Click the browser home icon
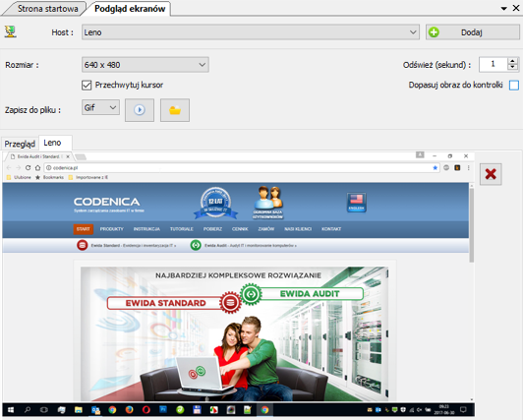The image size is (523, 420). point(37,168)
